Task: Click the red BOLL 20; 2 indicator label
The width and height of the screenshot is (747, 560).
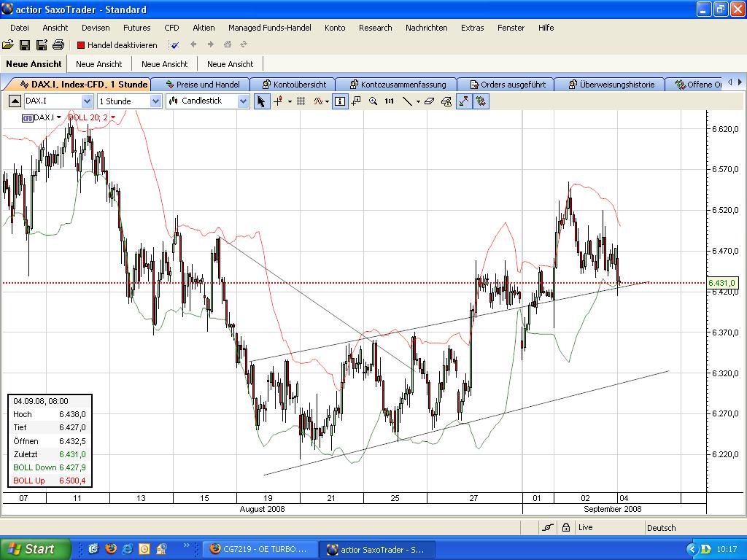Action: [x=88, y=117]
